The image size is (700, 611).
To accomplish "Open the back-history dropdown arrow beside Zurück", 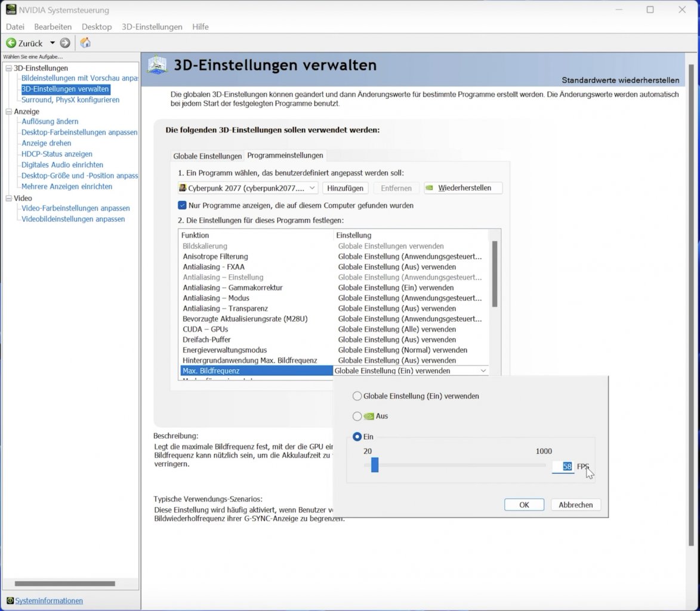I will (x=53, y=43).
